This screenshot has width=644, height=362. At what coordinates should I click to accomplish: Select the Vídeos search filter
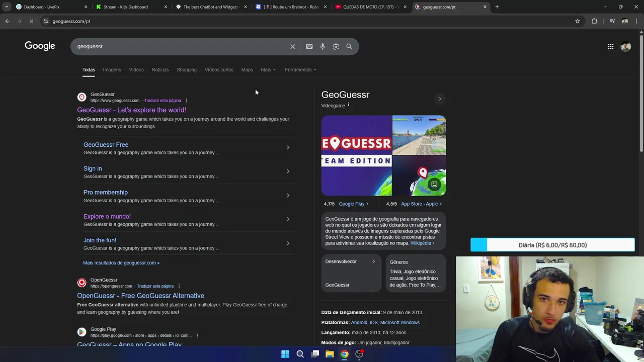click(136, 69)
